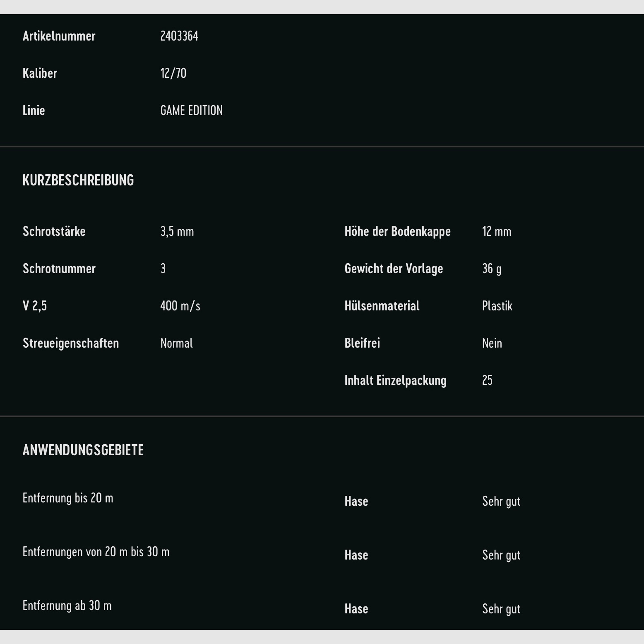
Task: Select the 36 g weight value
Action: pyautogui.click(x=491, y=269)
